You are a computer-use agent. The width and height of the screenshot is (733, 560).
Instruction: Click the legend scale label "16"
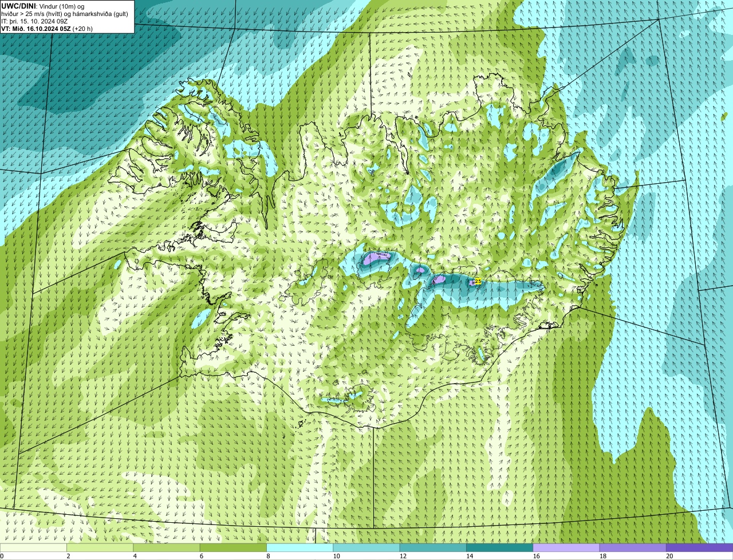[x=536, y=556]
